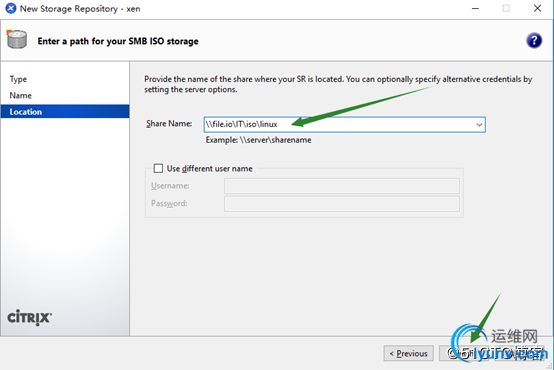Click the Citrix logo in the sidebar
The height and width of the screenshot is (370, 554).
[30, 317]
